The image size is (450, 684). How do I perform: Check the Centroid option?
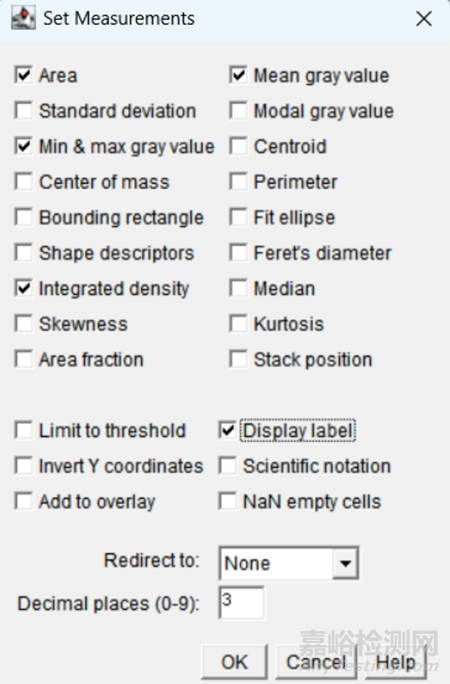click(x=238, y=146)
